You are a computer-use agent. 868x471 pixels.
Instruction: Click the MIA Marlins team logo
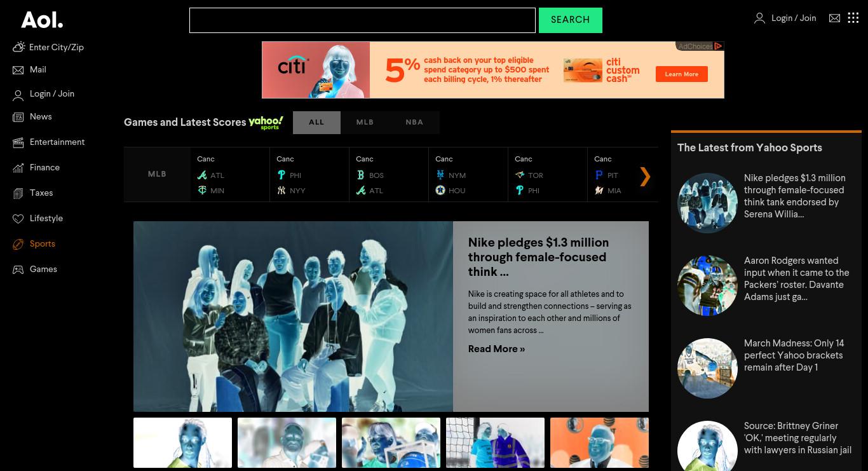pos(599,190)
